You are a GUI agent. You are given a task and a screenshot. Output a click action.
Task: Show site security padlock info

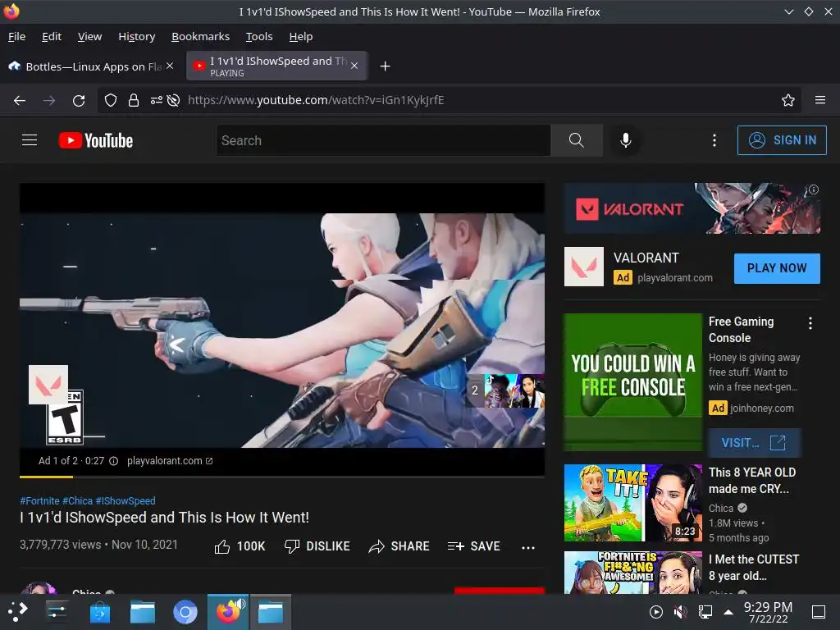(134, 100)
